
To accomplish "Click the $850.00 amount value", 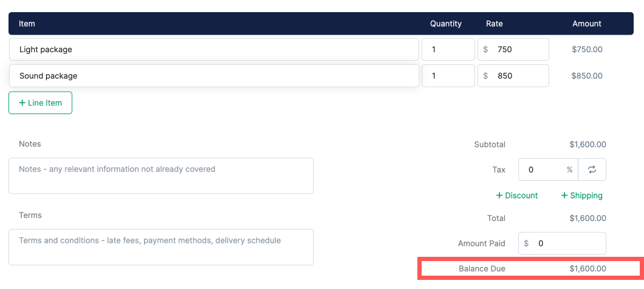I will click(x=587, y=75).
